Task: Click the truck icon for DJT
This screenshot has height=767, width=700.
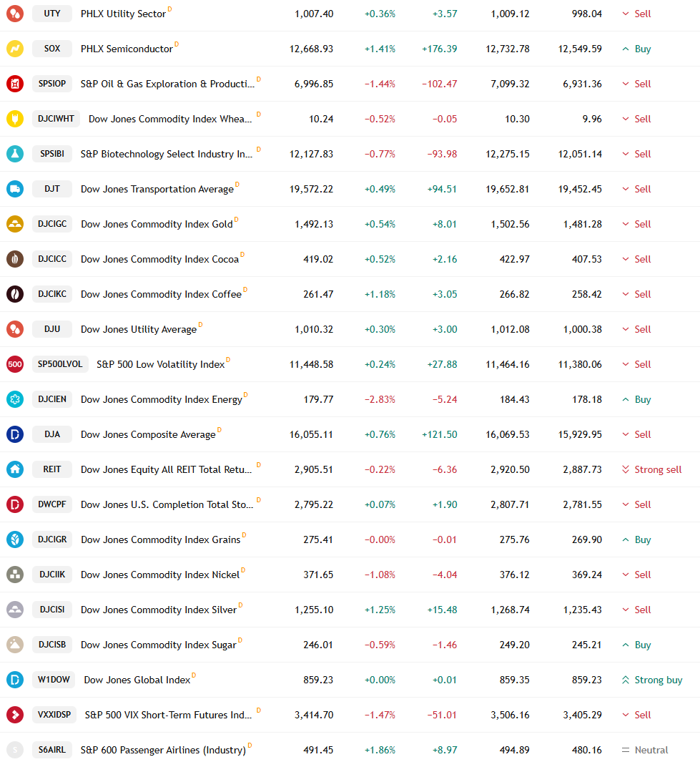Action: point(15,189)
